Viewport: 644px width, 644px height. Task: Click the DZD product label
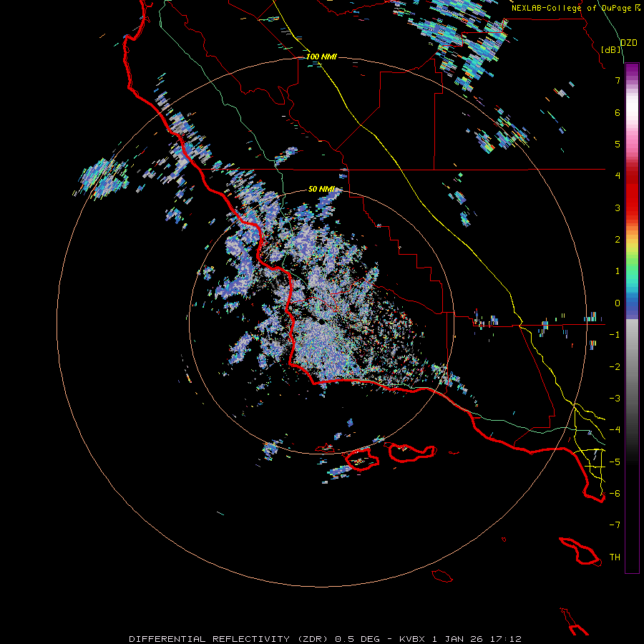point(628,43)
